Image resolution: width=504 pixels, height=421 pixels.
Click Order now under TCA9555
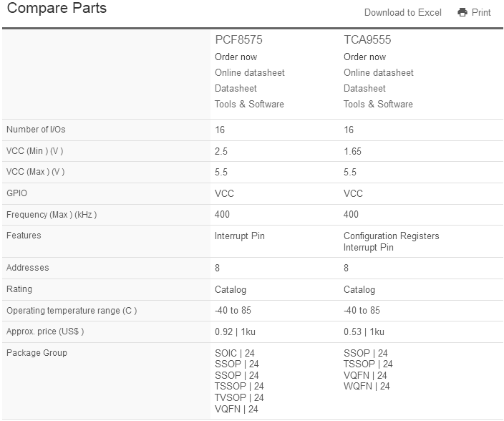tap(364, 57)
